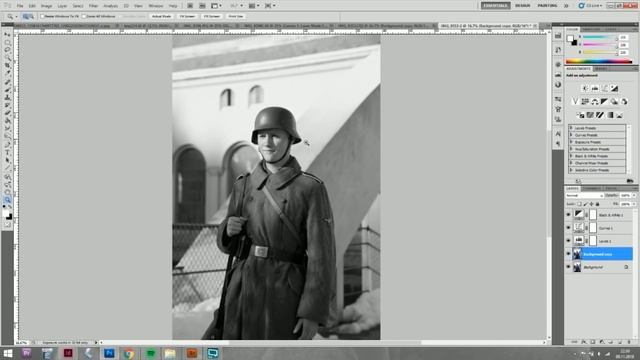
Task: Hide the Curves 1 layer
Action: pos(569,228)
